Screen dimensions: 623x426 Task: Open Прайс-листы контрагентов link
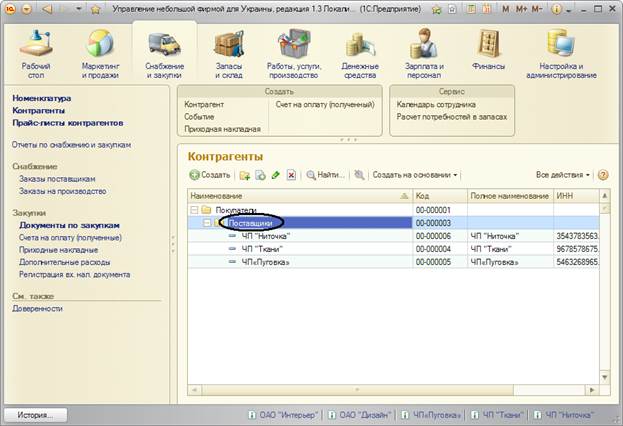click(68, 123)
